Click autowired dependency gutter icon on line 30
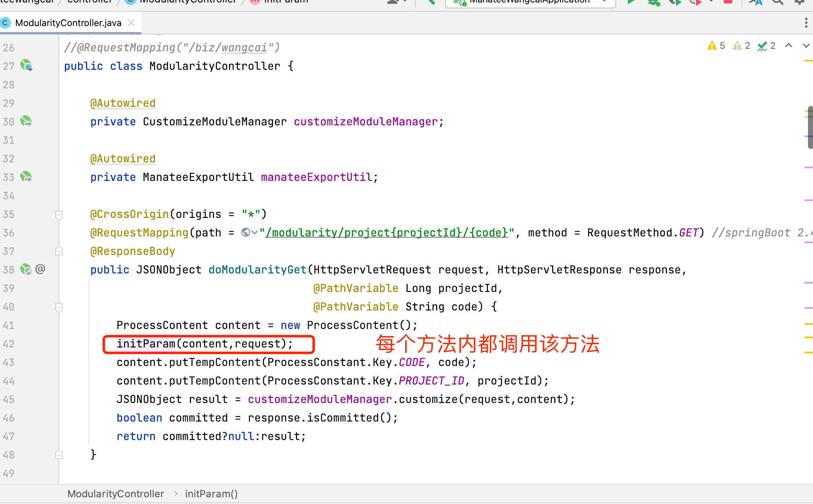813x504 pixels. (x=26, y=121)
